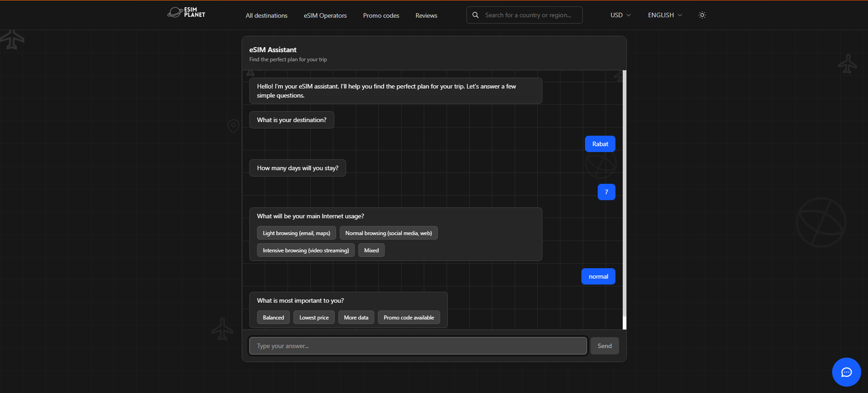Click the Hello assistant greeting message

[396, 91]
